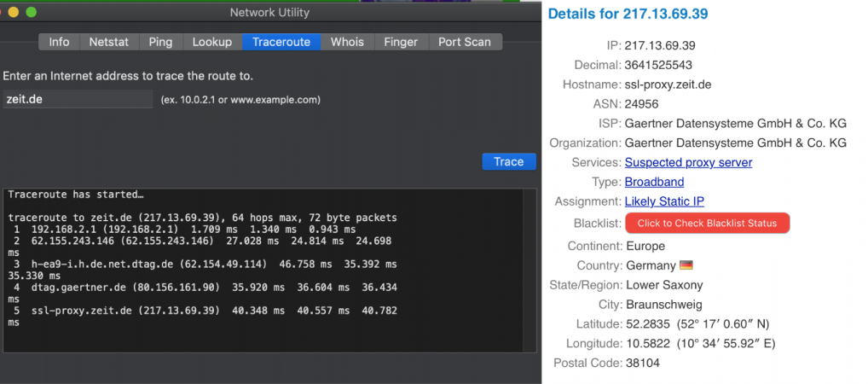Select the Port Scan tab
Image resolution: width=868 pixels, height=384 pixels.
click(465, 42)
